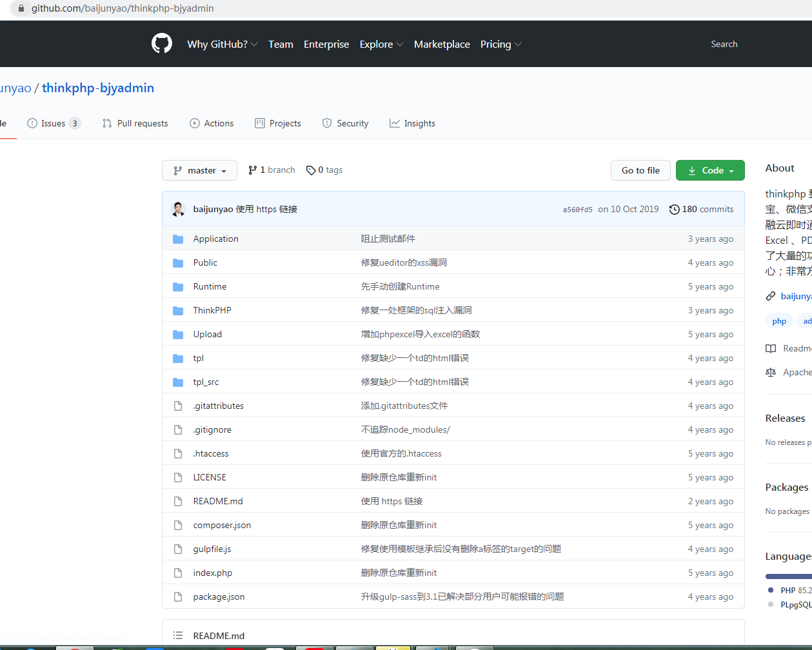Click the link icon in About section

[770, 296]
